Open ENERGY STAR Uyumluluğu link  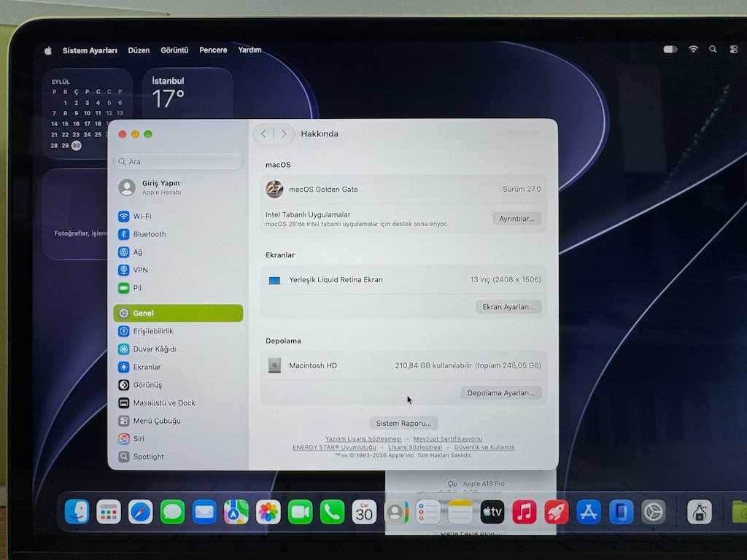click(334, 447)
